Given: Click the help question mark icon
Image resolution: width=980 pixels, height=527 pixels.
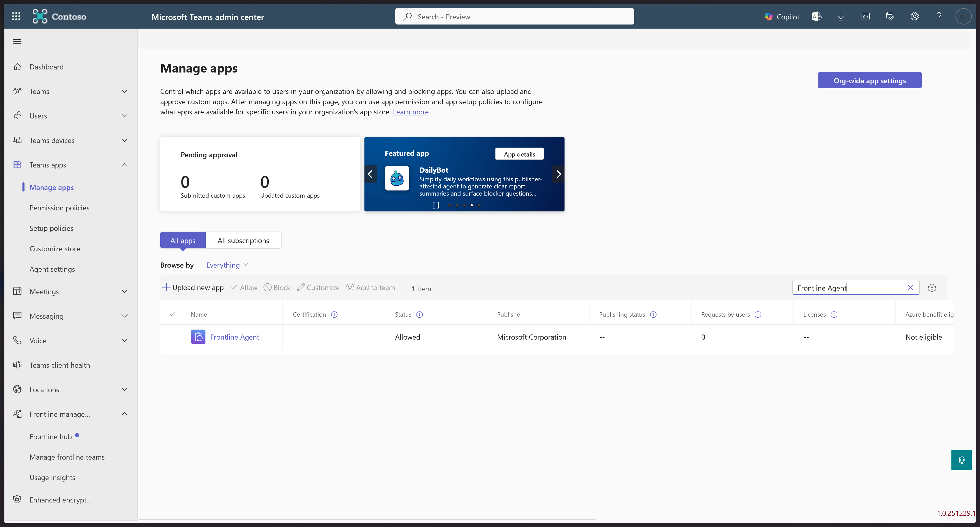Looking at the screenshot, I should coord(939,16).
